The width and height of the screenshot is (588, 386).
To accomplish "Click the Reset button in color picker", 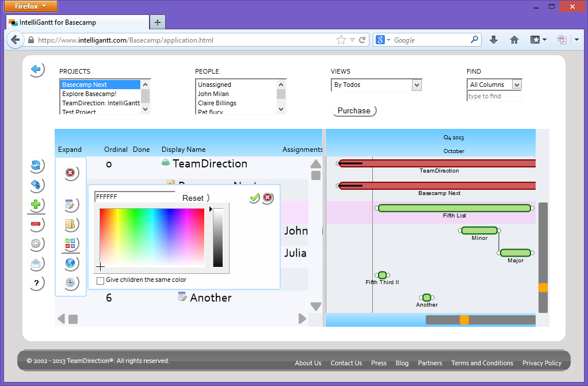I will tap(193, 198).
